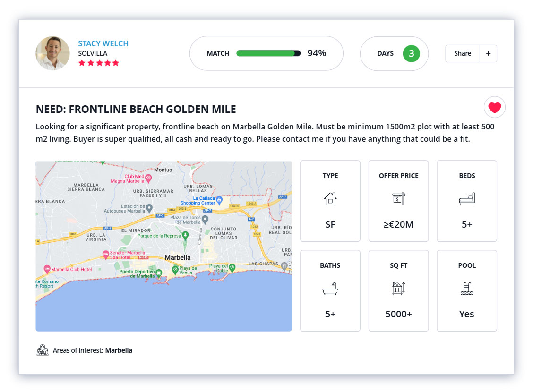Select the house icon under TYPE

(x=330, y=199)
